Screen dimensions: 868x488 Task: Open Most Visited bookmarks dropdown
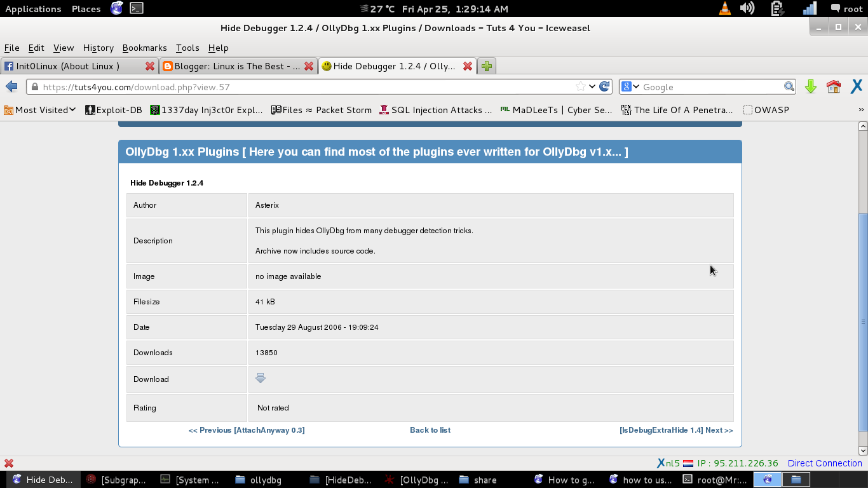(x=40, y=110)
